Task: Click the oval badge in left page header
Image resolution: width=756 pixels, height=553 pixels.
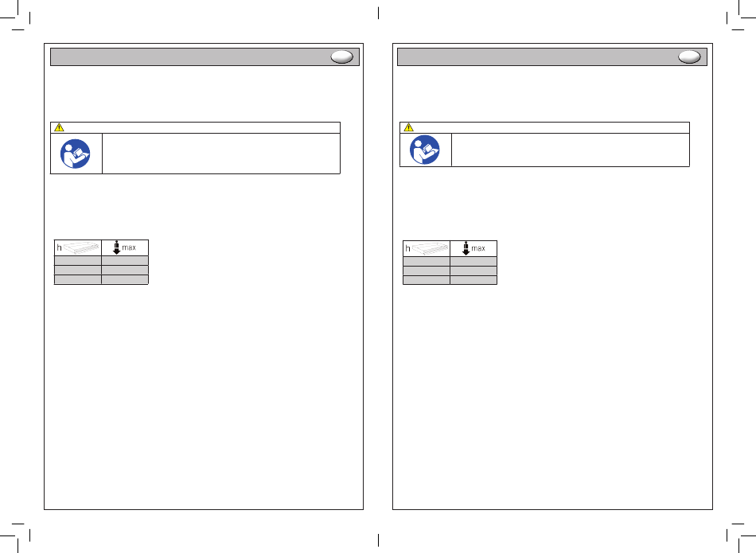Action: tap(342, 56)
